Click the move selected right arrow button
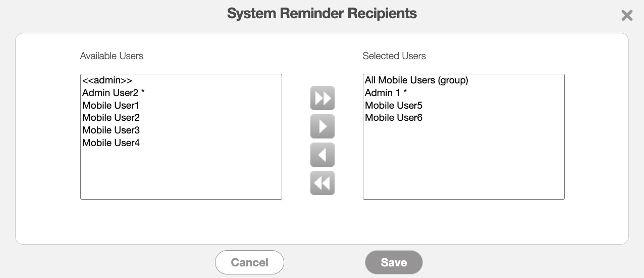The height and width of the screenshot is (278, 644). tap(323, 126)
